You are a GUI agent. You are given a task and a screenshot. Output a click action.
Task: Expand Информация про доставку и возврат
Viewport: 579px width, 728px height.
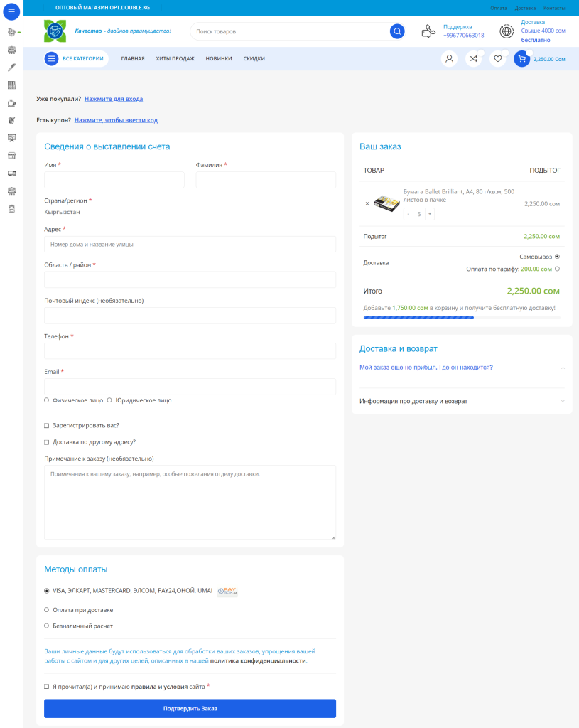462,402
